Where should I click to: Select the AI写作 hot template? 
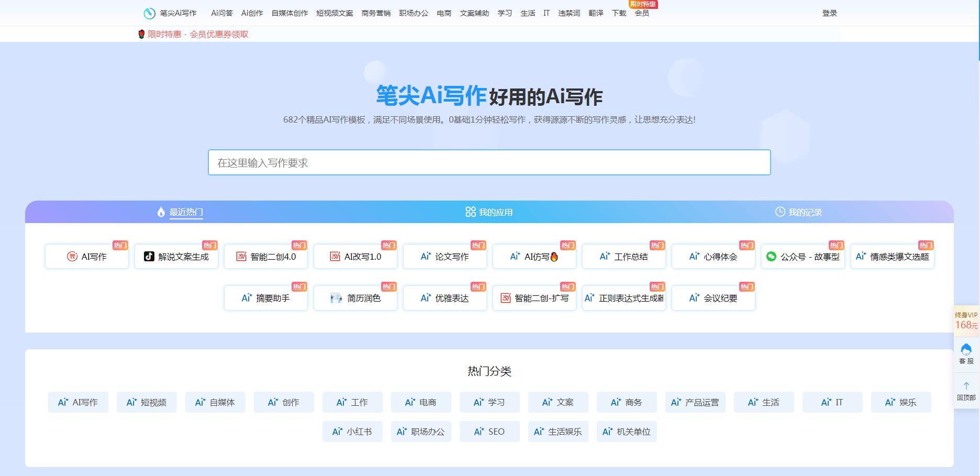click(x=87, y=257)
